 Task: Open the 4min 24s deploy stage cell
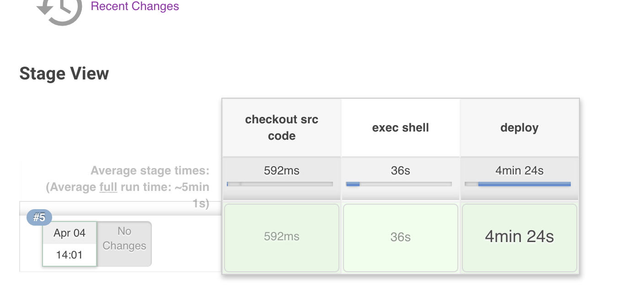pos(520,237)
